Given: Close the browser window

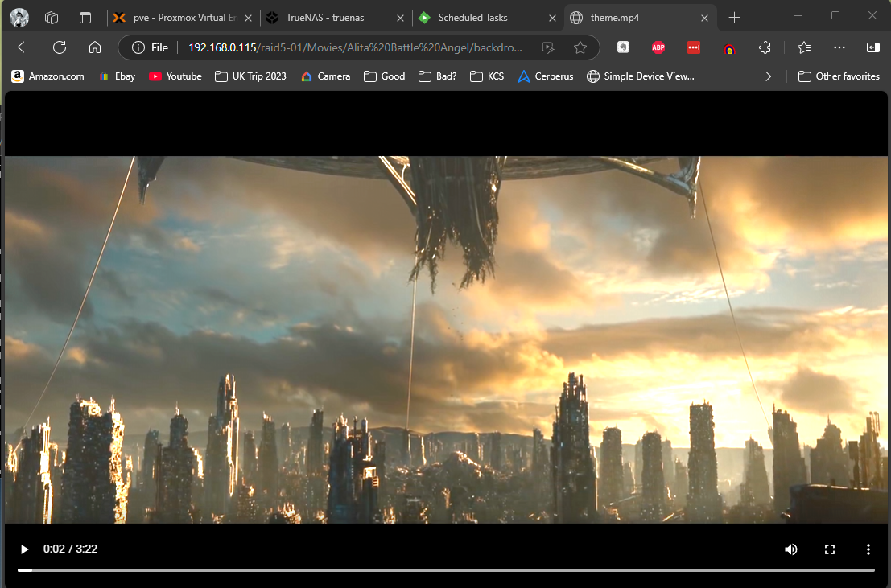Looking at the screenshot, I should click(x=872, y=16).
